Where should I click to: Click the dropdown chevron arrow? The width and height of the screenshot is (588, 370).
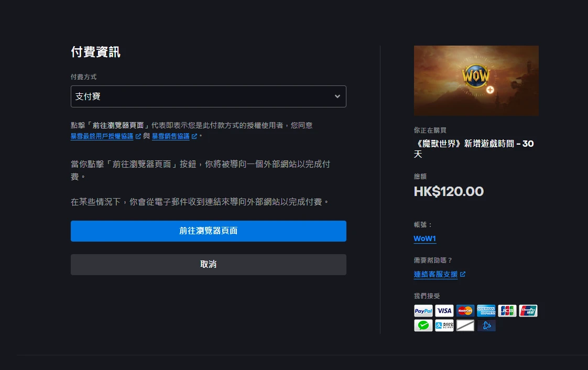pos(337,96)
